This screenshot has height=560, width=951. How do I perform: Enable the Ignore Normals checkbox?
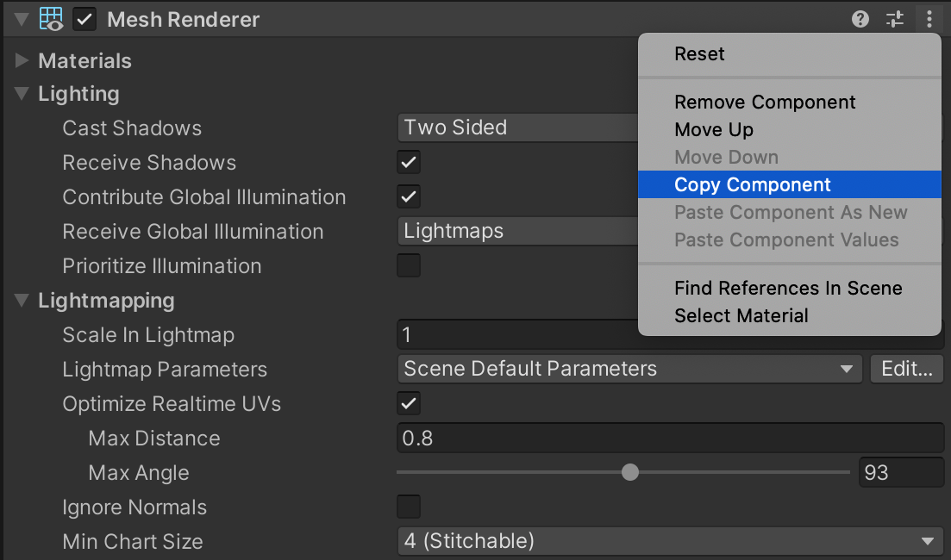pyautogui.click(x=409, y=507)
